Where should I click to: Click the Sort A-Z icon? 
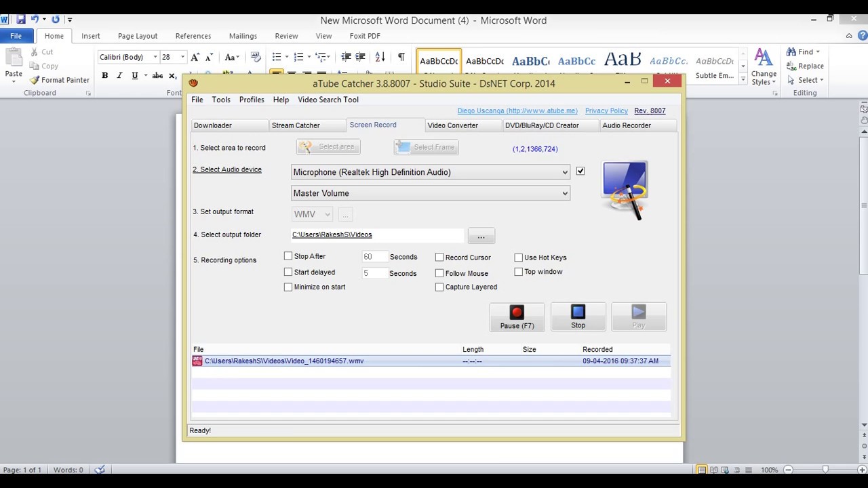click(380, 58)
